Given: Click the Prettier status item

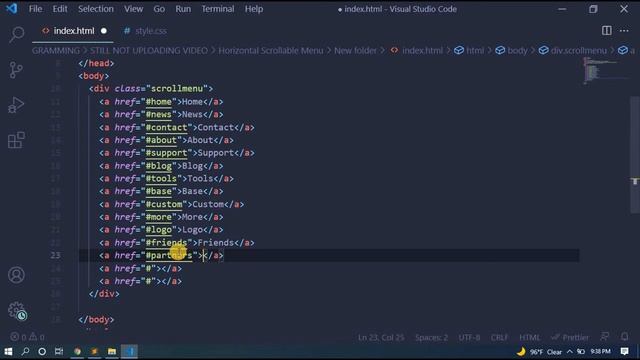Looking at the screenshot, I should point(570,338).
